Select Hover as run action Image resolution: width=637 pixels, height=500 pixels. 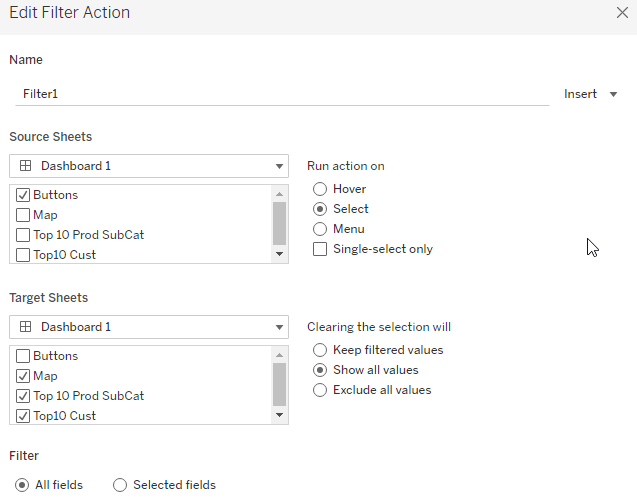pos(320,189)
